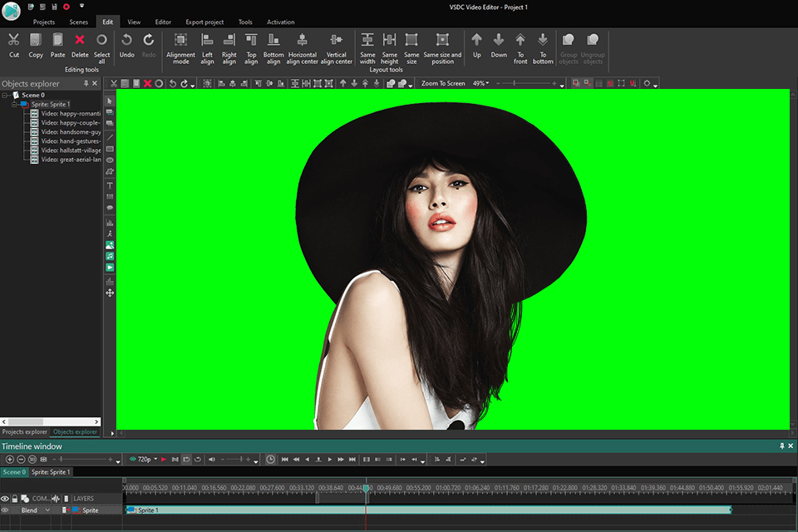Click Select all in Editing tools
The height and width of the screenshot is (532, 798).
101,48
